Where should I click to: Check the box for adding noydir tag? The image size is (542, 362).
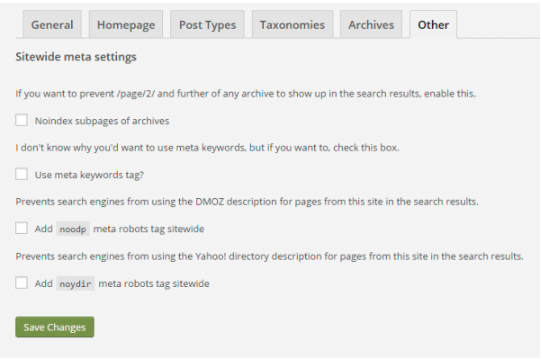pos(21,283)
